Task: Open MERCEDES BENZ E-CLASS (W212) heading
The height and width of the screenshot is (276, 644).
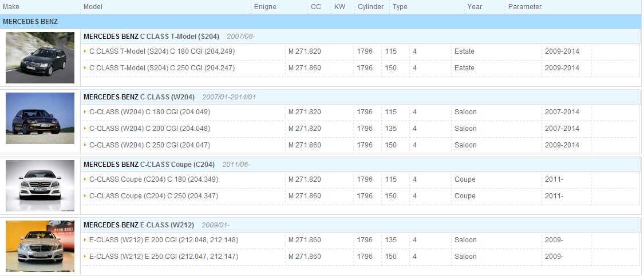Action: (x=139, y=225)
